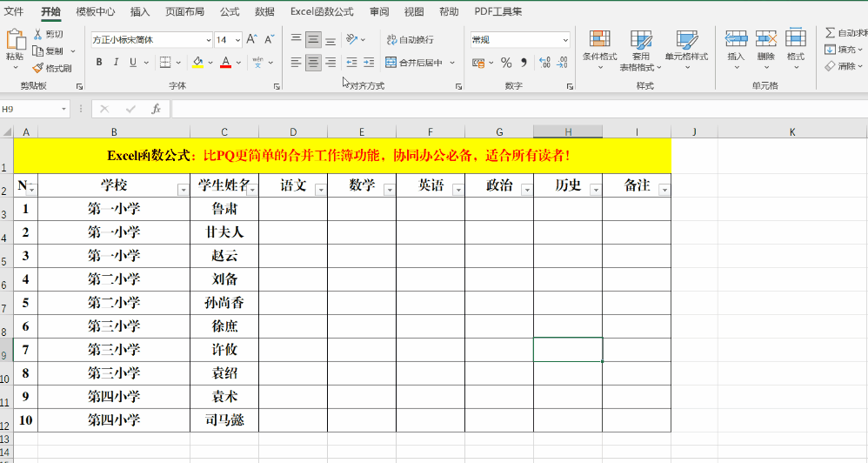This screenshot has width=868, height=463.
Task: Click the insert function fx icon
Action: tap(156, 109)
